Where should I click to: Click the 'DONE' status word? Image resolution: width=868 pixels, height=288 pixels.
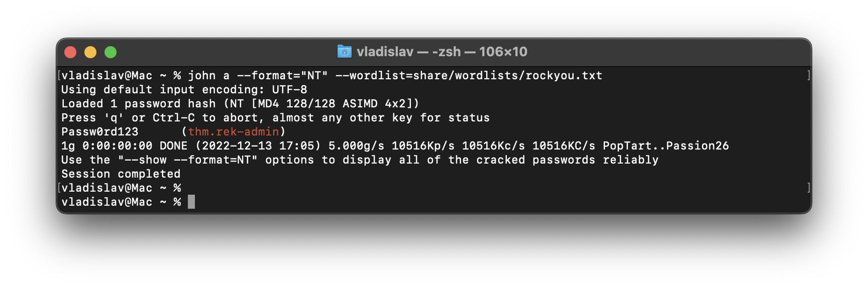173,146
